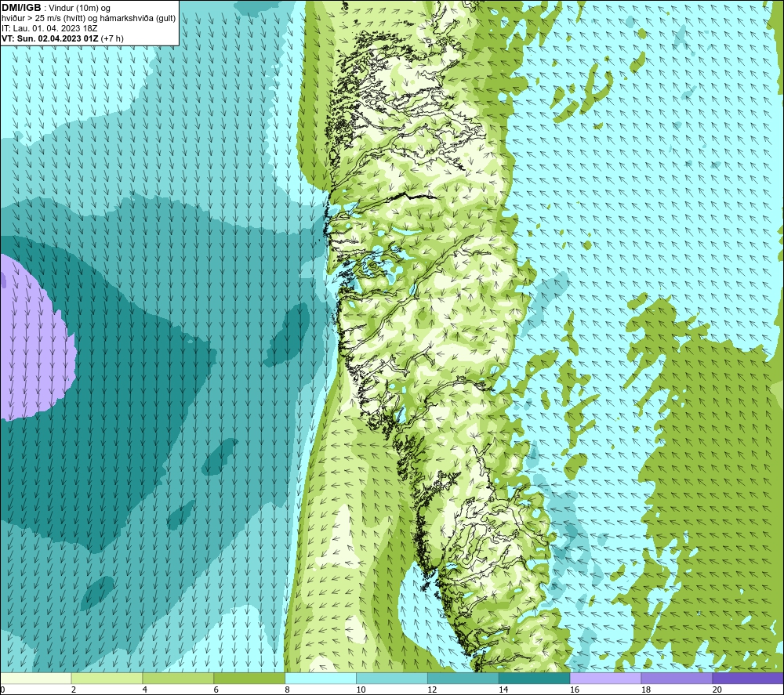Click the 6–8 m/s olive green legend swatch
Screen dimensions: 784x695
(x=249, y=679)
